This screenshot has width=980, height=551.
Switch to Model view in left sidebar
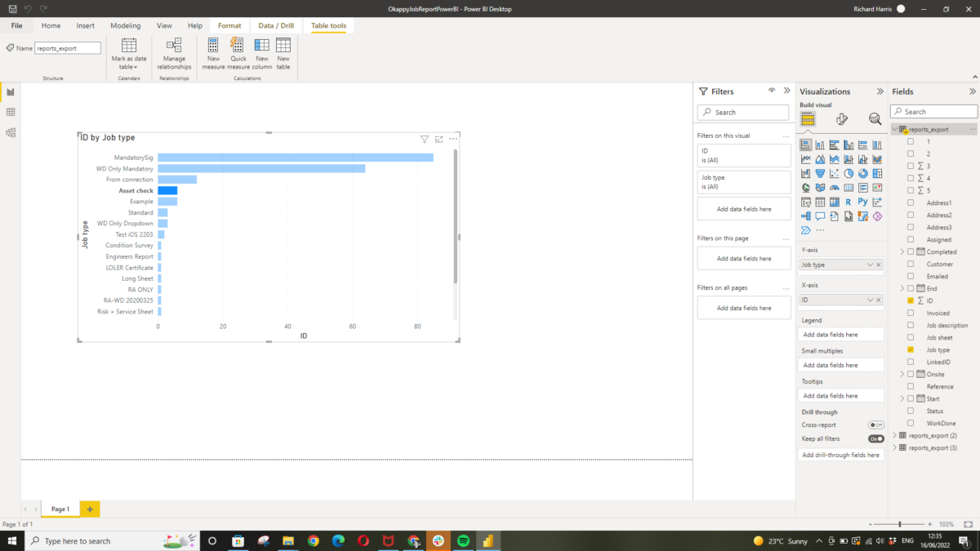pos(11,132)
